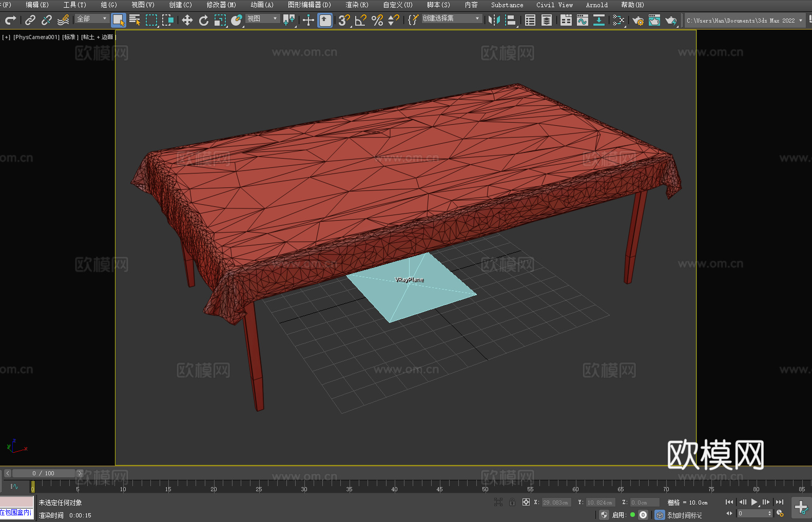The image size is (812, 522).
Task: Open Select by Name list icon
Action: tap(135, 20)
